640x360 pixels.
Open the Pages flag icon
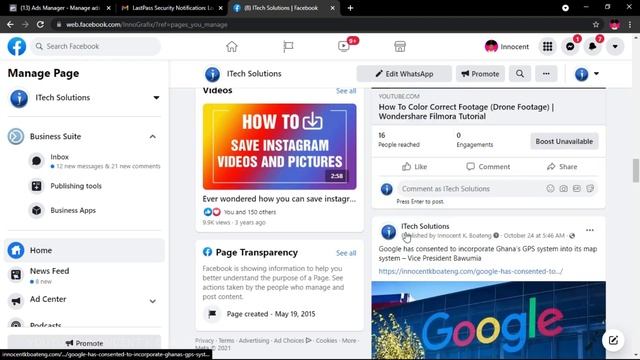point(288,47)
